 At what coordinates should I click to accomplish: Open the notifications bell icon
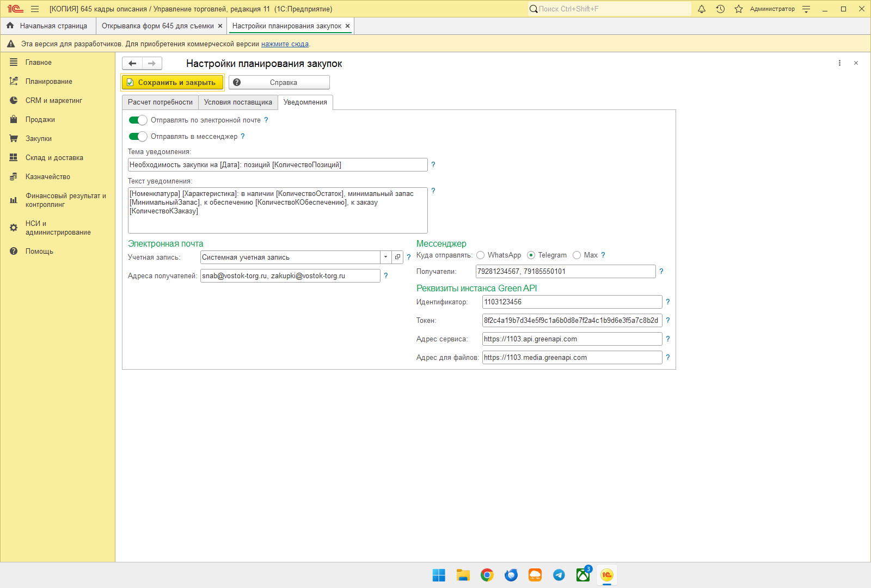(702, 9)
